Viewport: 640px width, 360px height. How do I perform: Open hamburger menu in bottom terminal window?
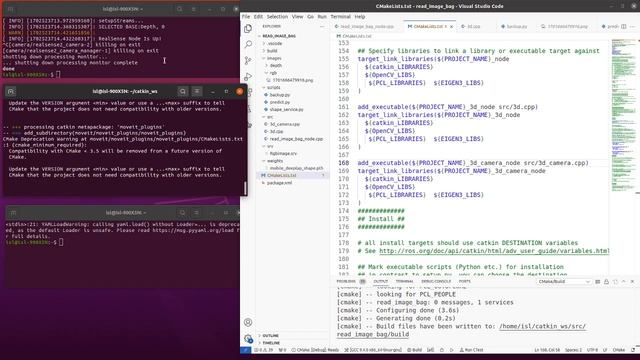tap(196, 213)
